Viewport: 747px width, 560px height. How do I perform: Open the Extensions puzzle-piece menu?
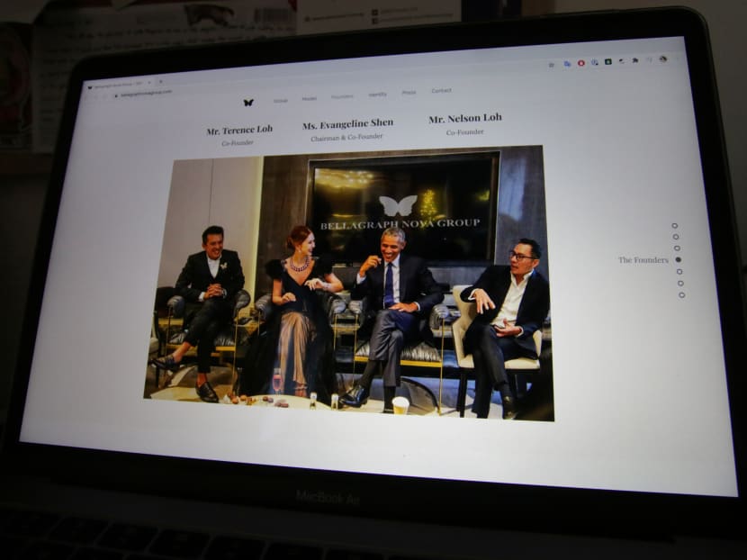(635, 60)
